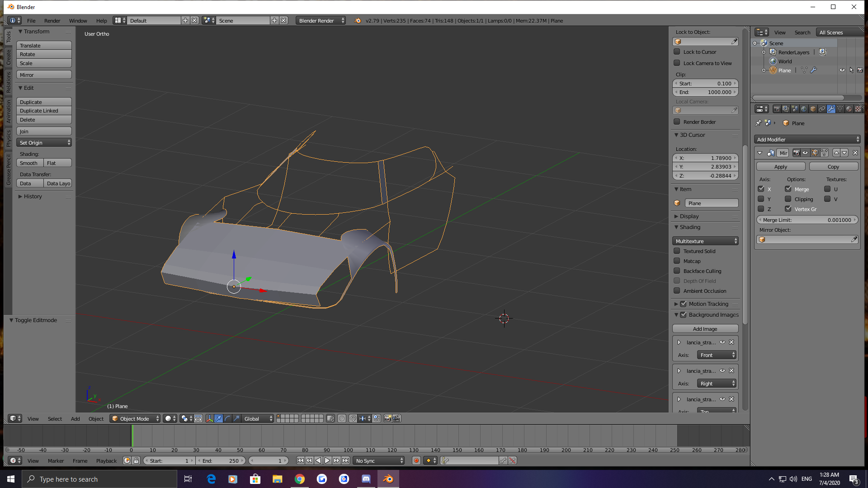Click the OpenGL render image camera icon

pos(387,418)
